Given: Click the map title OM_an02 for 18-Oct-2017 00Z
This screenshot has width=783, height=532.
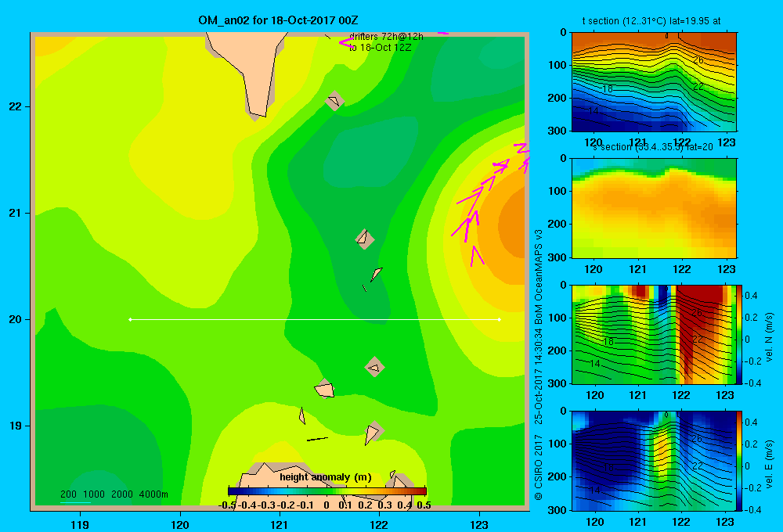Looking at the screenshot, I should coord(278,20).
